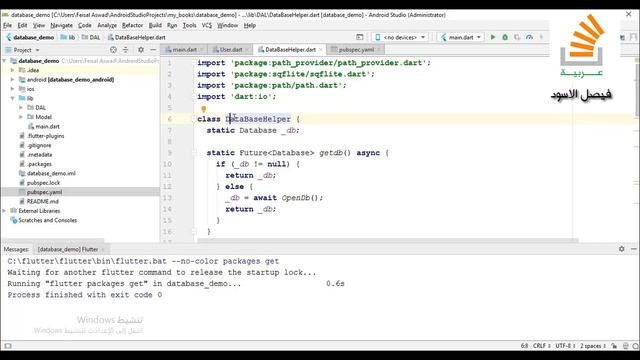Fold the getdb method code block
Screen dimensions: 640x360
(194, 153)
